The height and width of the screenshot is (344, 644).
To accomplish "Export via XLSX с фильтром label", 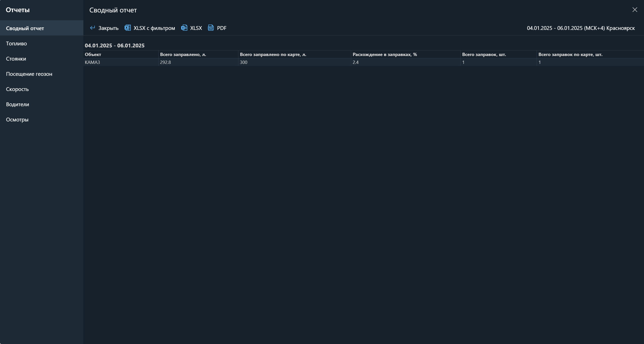I will [x=154, y=28].
